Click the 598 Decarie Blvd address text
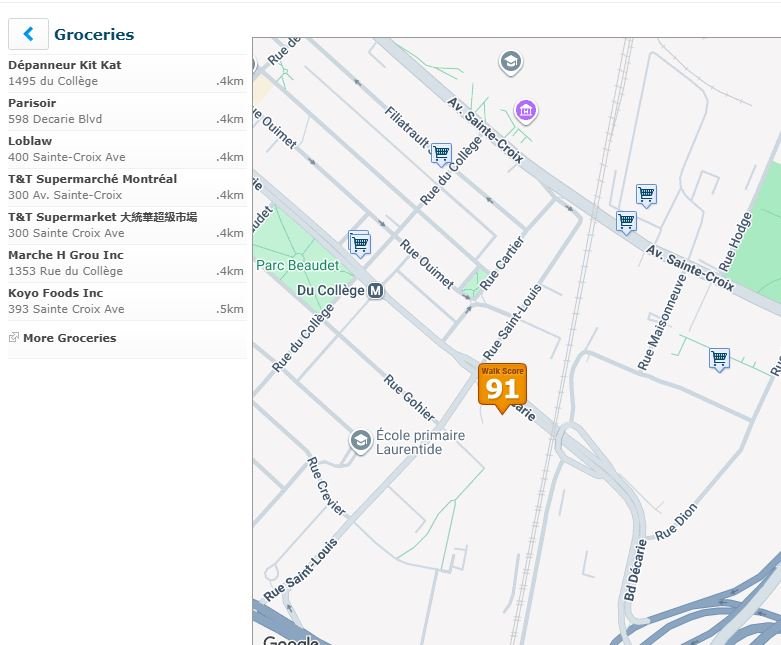The height and width of the screenshot is (645, 781). (x=55, y=119)
